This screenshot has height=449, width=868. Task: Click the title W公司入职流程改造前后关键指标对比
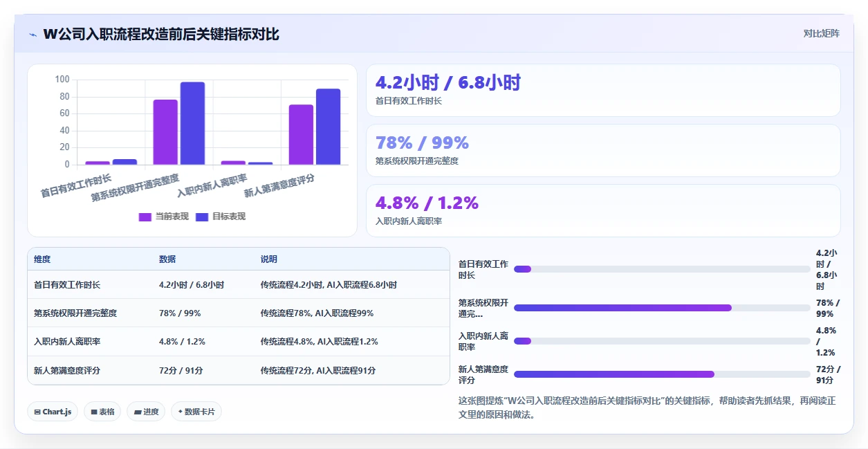(161, 34)
